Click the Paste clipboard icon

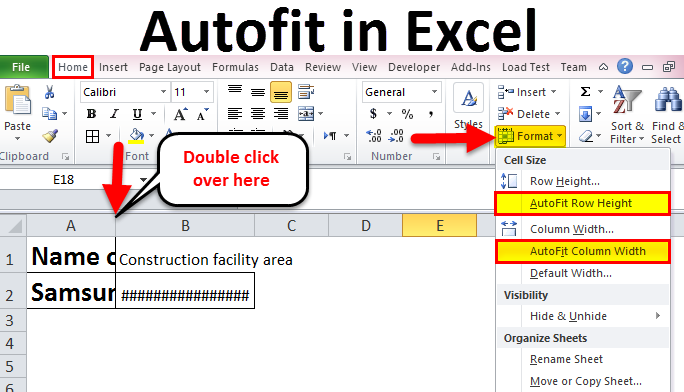(17, 100)
